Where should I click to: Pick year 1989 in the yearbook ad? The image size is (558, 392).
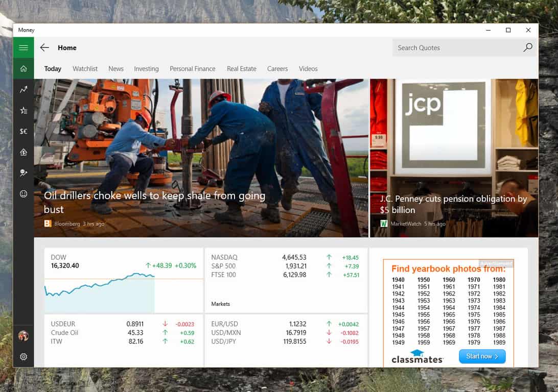point(499,342)
